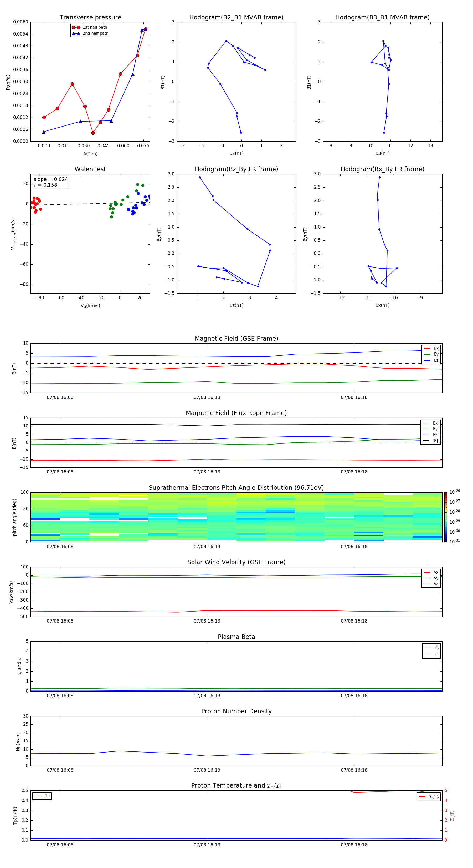This screenshot has width=473, height=868.
Task: Click the "Magnetic Field (Flux Rope Frame)" title
Action: [236, 413]
